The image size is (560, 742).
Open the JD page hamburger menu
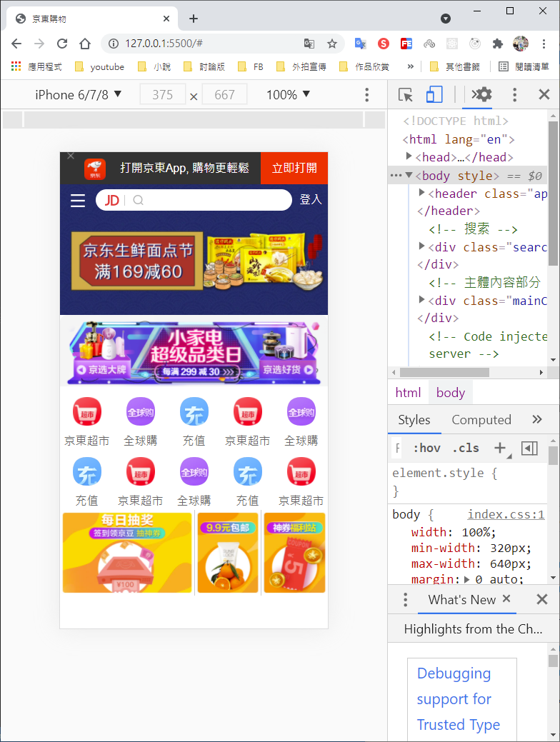point(78,200)
